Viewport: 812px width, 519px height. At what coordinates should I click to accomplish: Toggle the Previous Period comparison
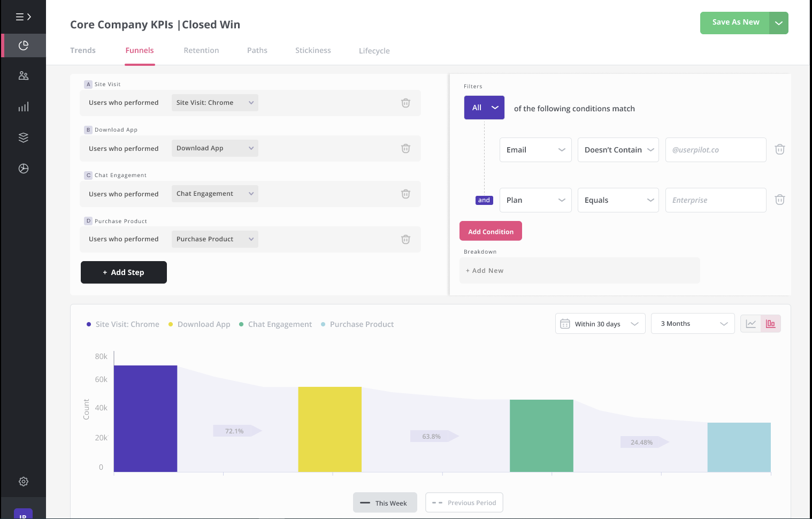point(464,502)
